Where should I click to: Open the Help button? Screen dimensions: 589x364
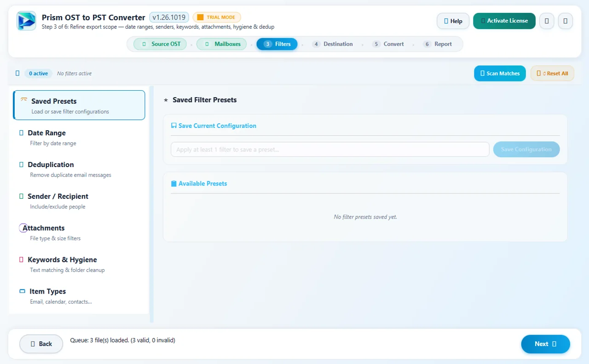tap(453, 21)
